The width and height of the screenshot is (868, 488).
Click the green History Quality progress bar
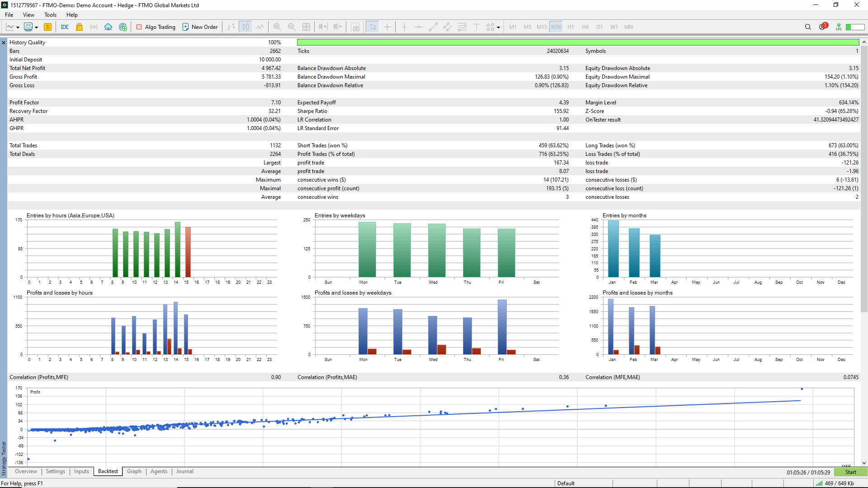577,42
